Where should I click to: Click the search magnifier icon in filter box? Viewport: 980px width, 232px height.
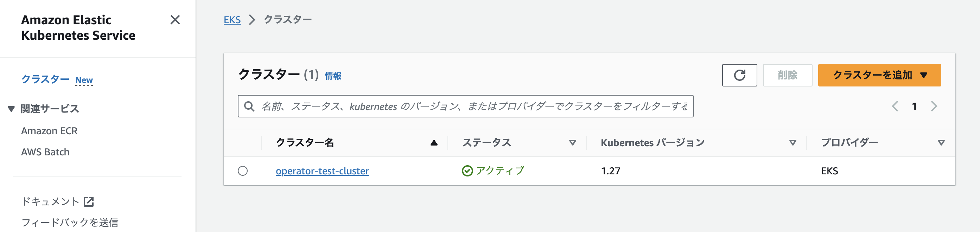(x=249, y=106)
